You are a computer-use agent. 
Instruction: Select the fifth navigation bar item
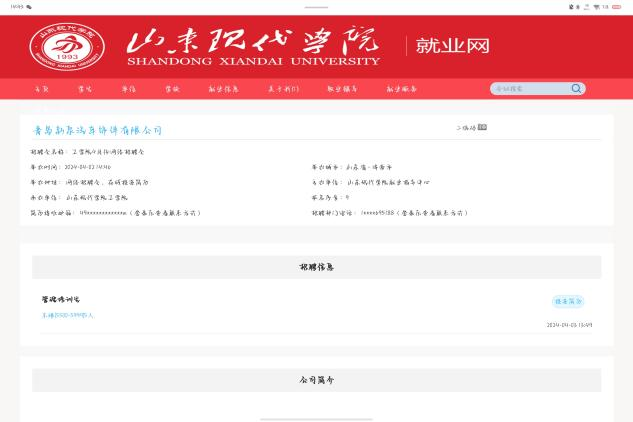[224, 89]
